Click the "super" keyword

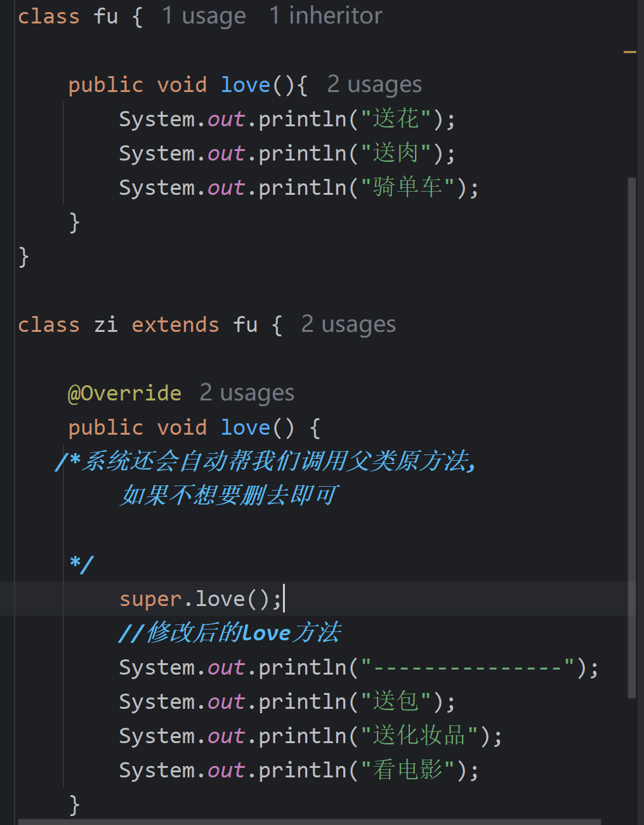(x=150, y=598)
